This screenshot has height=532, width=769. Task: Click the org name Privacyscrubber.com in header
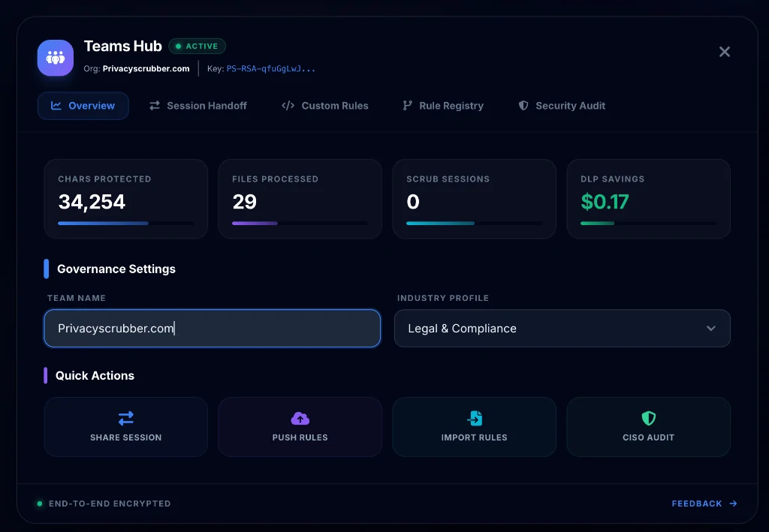click(146, 68)
